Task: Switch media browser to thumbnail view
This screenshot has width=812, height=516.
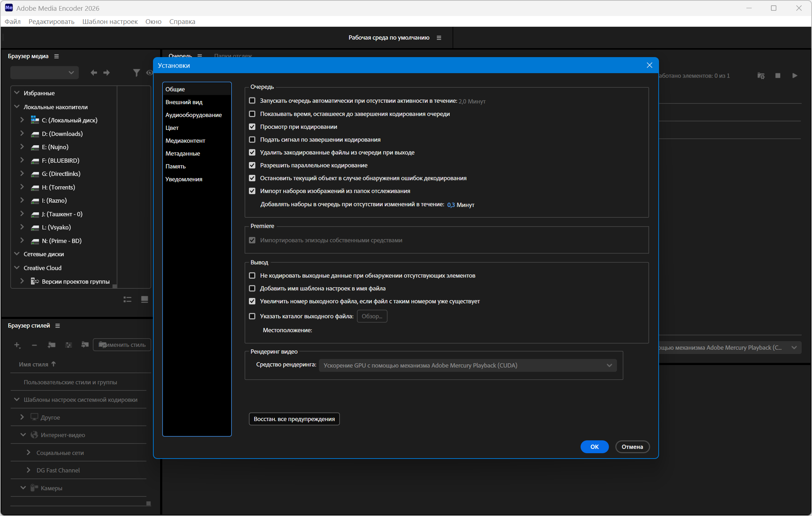Action: (144, 299)
